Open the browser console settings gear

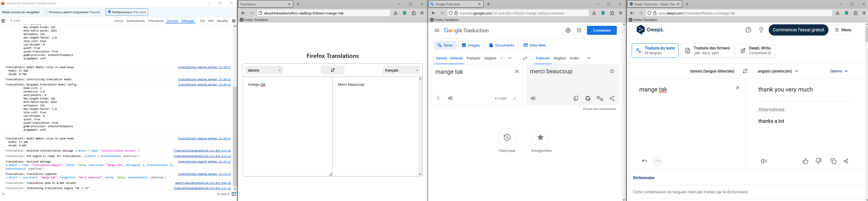pyautogui.click(x=234, y=21)
